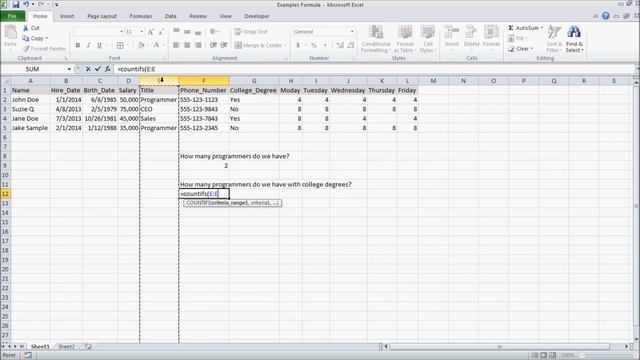Open the Clear dropdown
The image size is (640, 360).
pyautogui.click(x=521, y=49)
